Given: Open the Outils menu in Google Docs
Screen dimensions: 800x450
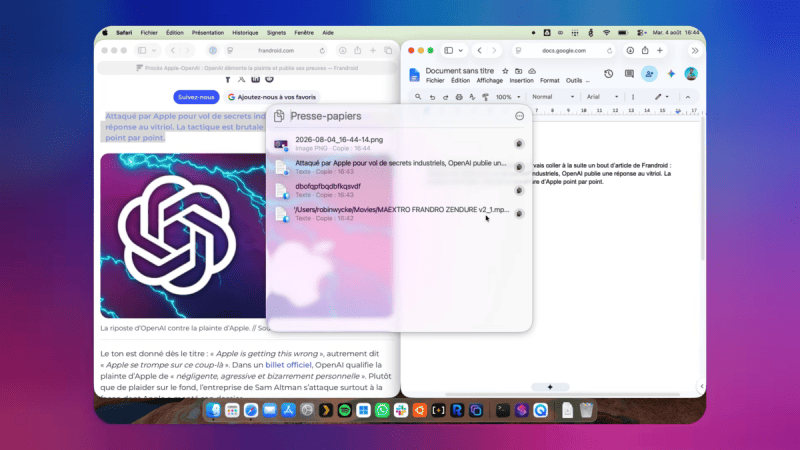Looking at the screenshot, I should tap(574, 81).
